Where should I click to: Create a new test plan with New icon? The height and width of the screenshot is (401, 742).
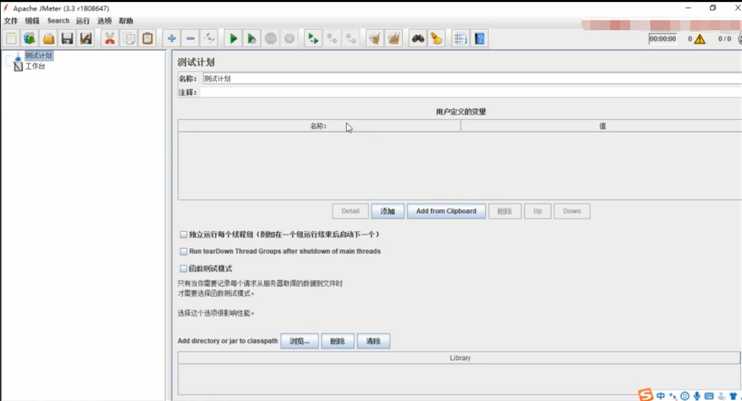(x=11, y=38)
